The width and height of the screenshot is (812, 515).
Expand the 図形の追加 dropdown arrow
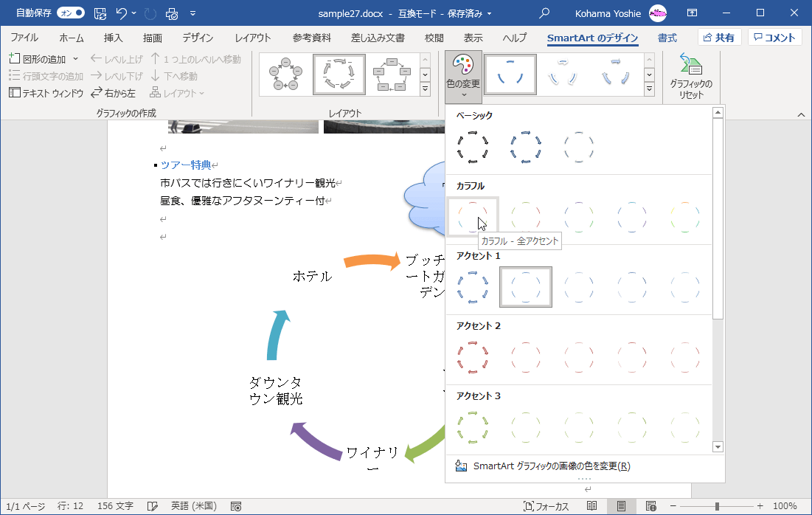[x=76, y=59]
